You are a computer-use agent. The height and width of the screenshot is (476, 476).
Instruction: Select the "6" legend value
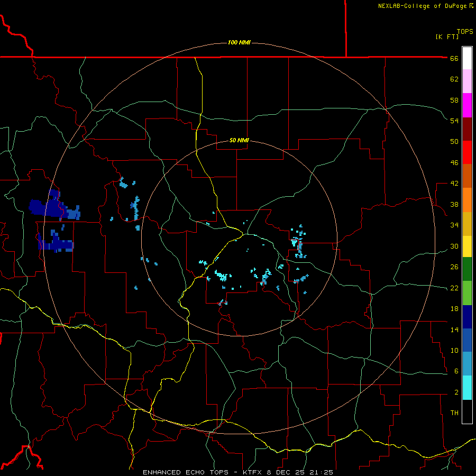click(456, 371)
